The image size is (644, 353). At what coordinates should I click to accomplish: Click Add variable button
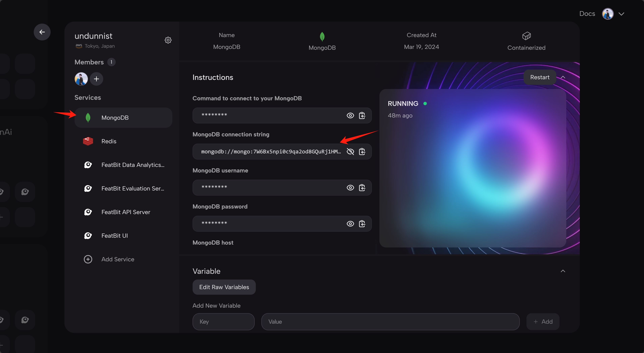(x=543, y=322)
